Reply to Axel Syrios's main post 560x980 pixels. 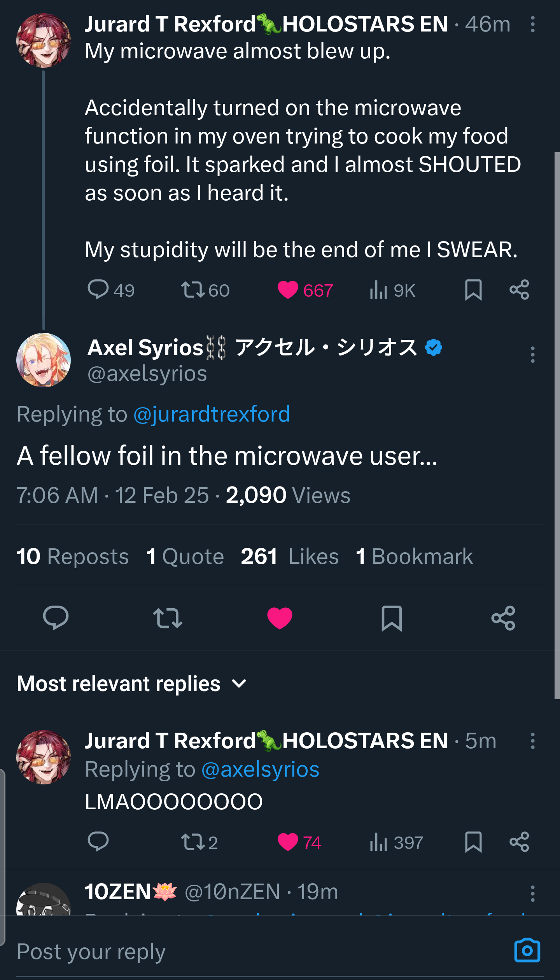pos(56,618)
